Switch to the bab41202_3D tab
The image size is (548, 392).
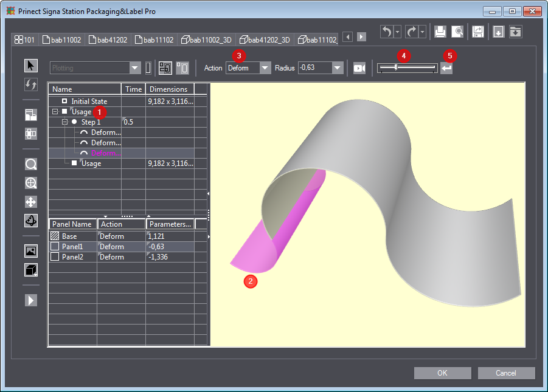point(266,40)
